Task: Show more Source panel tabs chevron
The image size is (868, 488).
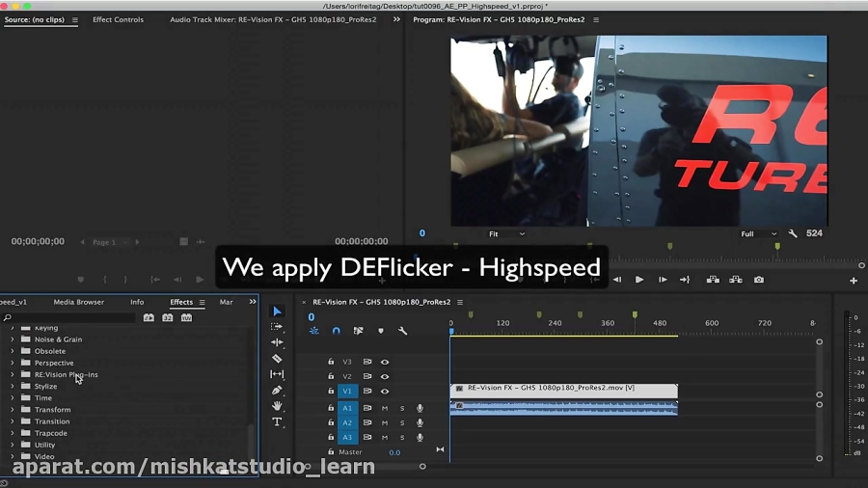Action: [396, 19]
